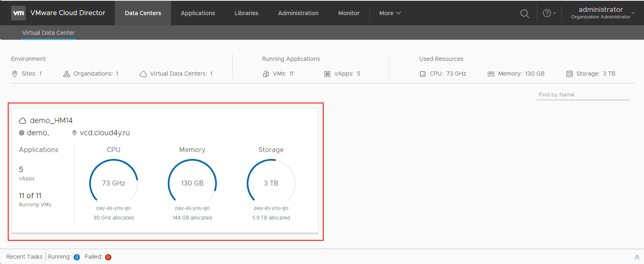Click the cloud icon beside demo_HM14

[x=23, y=121]
